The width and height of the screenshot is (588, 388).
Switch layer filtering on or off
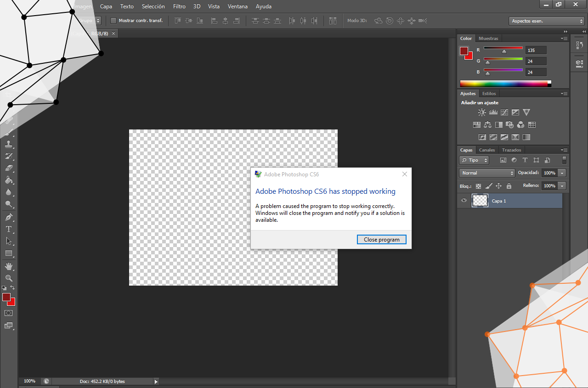(x=564, y=160)
